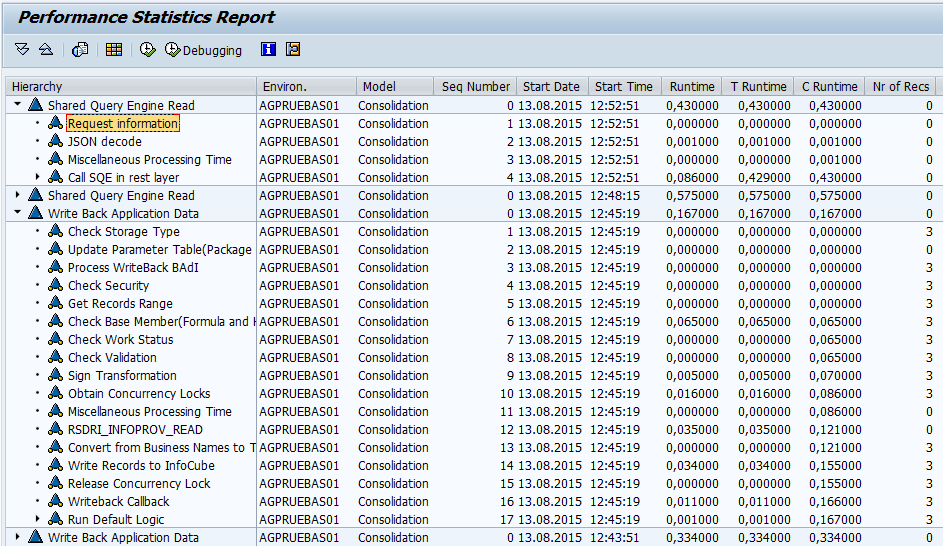943x546 pixels.
Task: Click the clock-with-checkmark icon before Debugging
Action: coord(148,49)
